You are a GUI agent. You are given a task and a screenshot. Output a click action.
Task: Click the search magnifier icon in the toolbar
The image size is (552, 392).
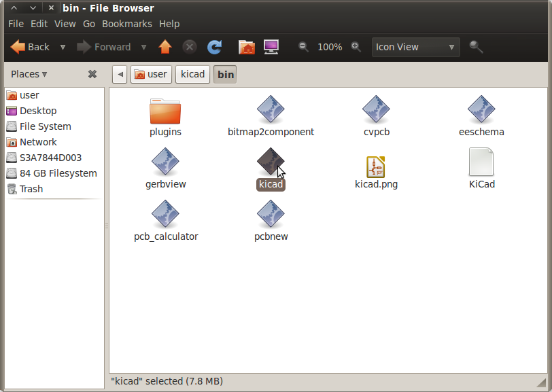coord(476,47)
